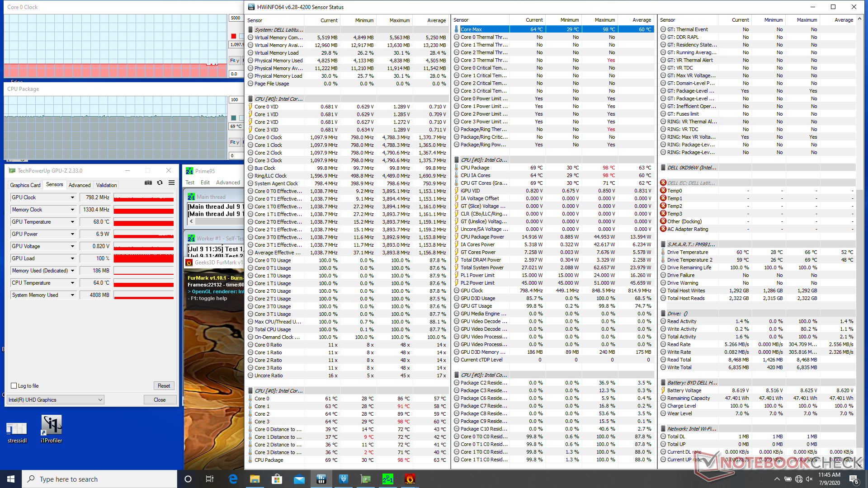Open the GPU Clock sensor dropdown

pyautogui.click(x=72, y=197)
